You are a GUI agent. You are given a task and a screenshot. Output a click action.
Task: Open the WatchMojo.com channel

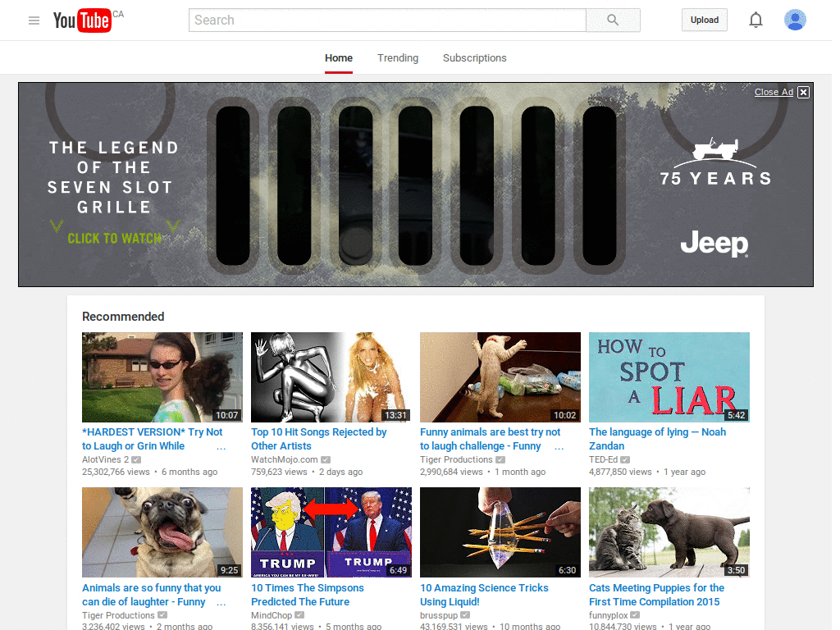[x=285, y=459]
